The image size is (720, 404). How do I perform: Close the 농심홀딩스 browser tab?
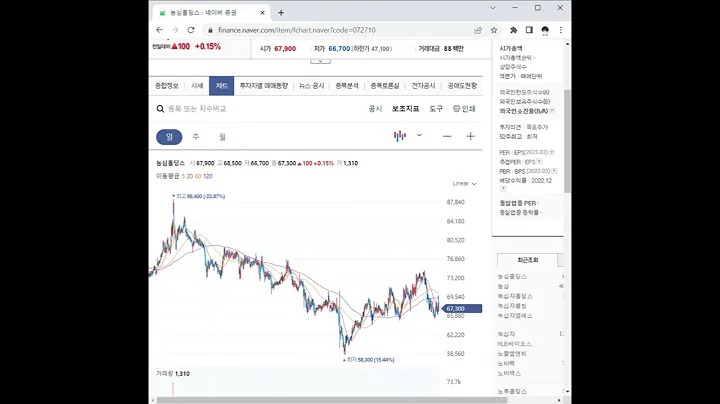[x=262, y=13]
